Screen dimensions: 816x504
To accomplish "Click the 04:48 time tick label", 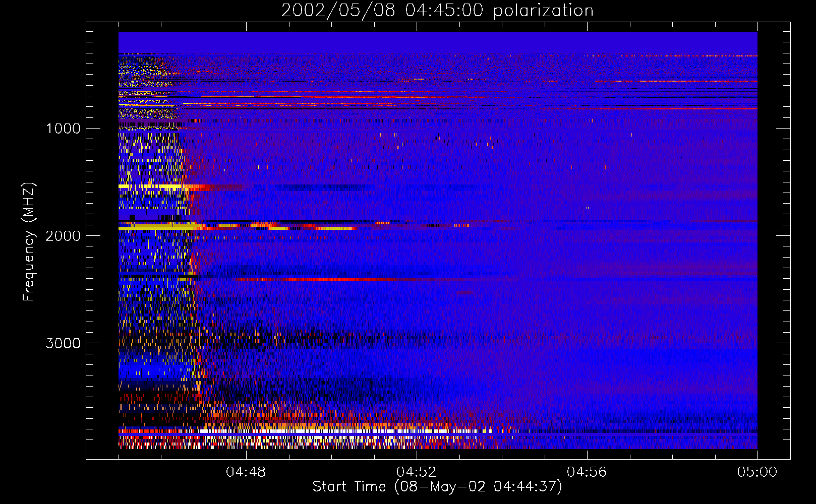I will pos(246,472).
